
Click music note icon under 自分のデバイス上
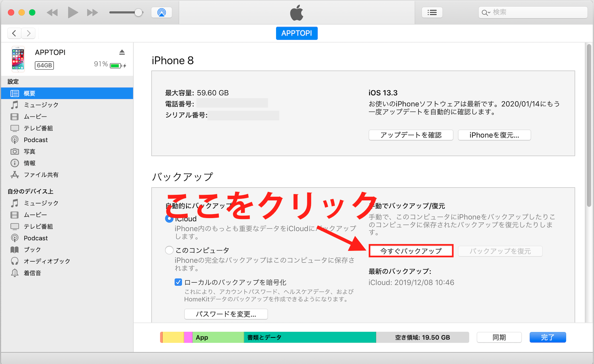coord(15,203)
